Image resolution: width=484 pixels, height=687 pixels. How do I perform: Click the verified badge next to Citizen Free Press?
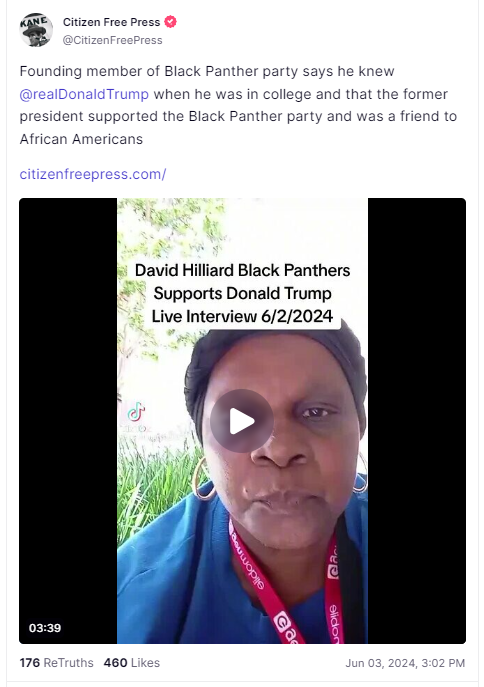point(170,21)
